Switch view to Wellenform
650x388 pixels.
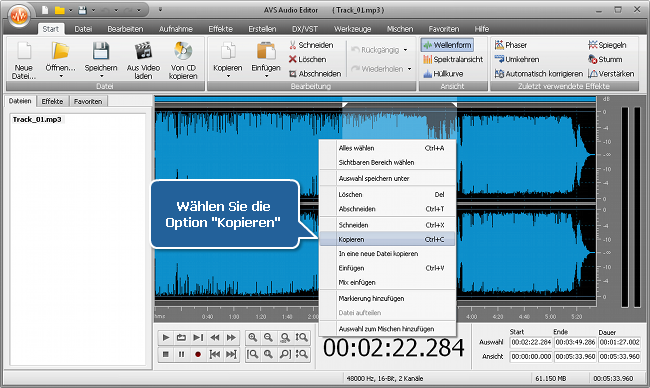click(x=447, y=45)
